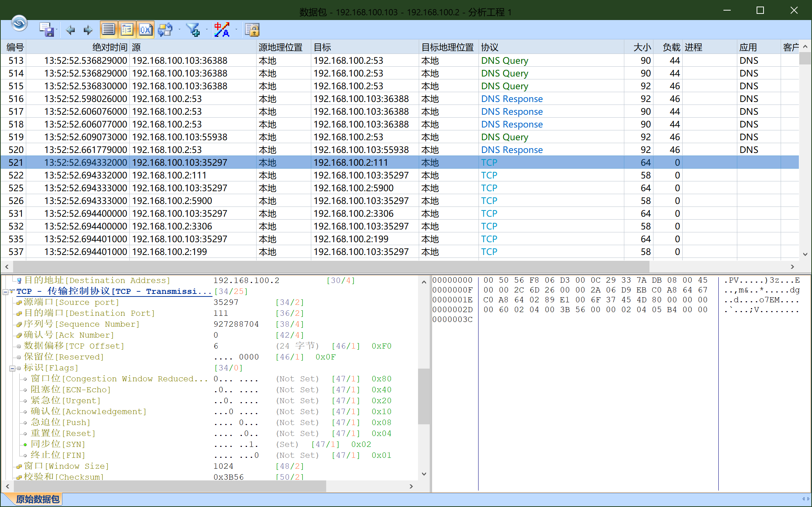Open the save button dropdown arrow
Viewport: 812px width, 507px height.
57,30
